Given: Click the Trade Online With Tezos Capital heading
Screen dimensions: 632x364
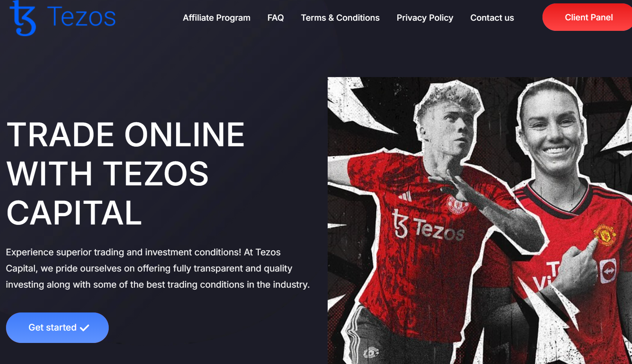Looking at the screenshot, I should [126, 174].
